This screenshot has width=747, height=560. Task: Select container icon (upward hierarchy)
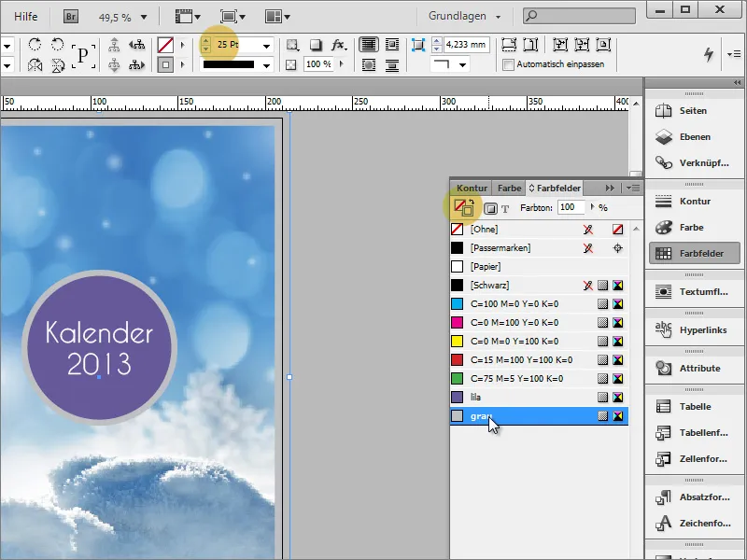(x=114, y=45)
